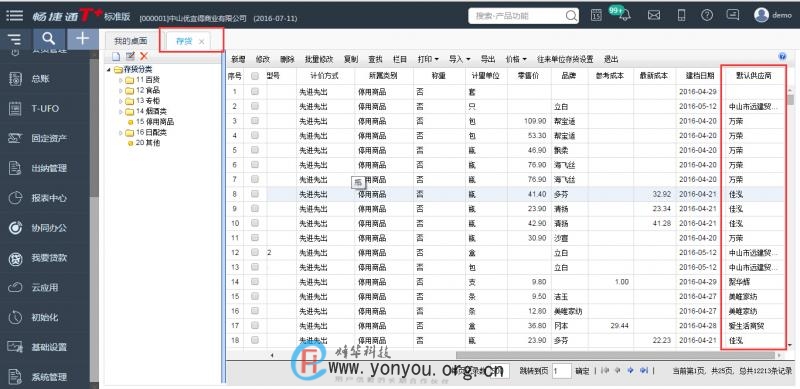The height and width of the screenshot is (389, 800).
Task: Expand the 11 百货 tree folder
Action: point(121,80)
